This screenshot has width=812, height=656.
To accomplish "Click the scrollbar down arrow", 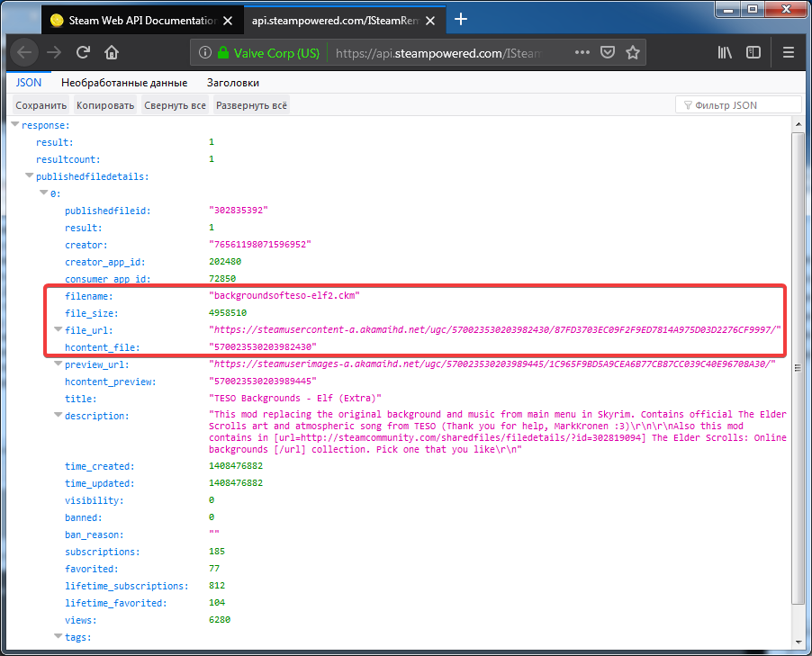I will point(798,642).
